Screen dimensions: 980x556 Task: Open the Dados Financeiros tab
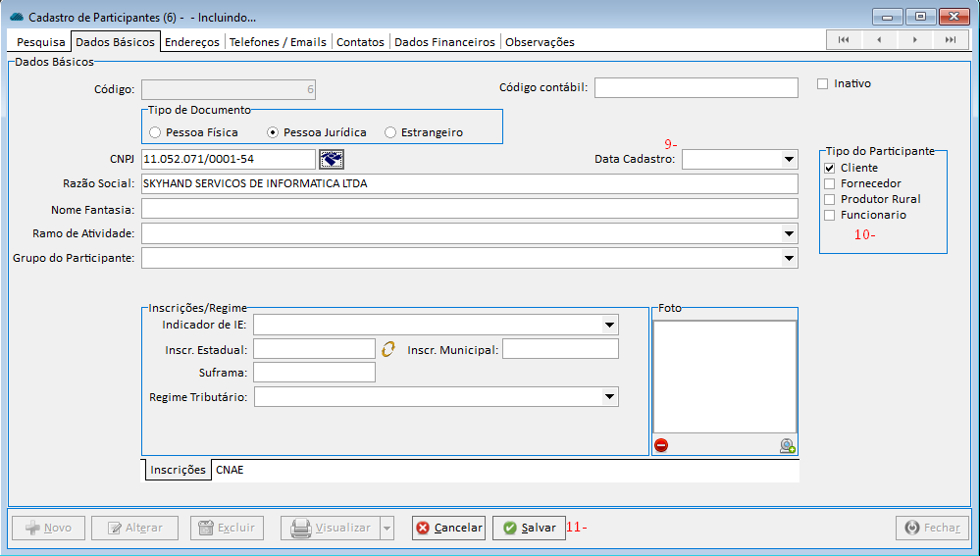(444, 42)
